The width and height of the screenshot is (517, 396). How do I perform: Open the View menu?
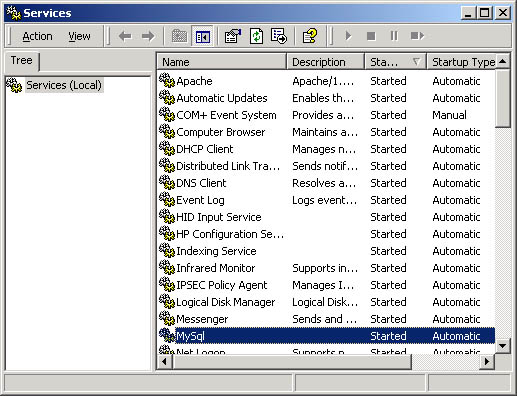(79, 36)
